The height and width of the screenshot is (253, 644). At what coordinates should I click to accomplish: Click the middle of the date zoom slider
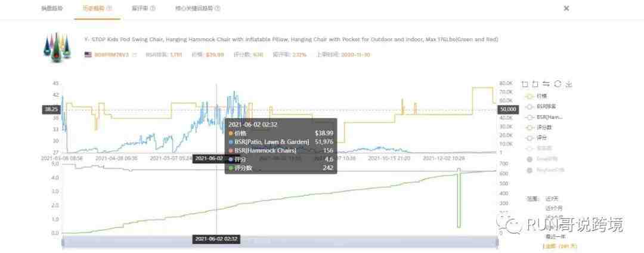point(280,242)
